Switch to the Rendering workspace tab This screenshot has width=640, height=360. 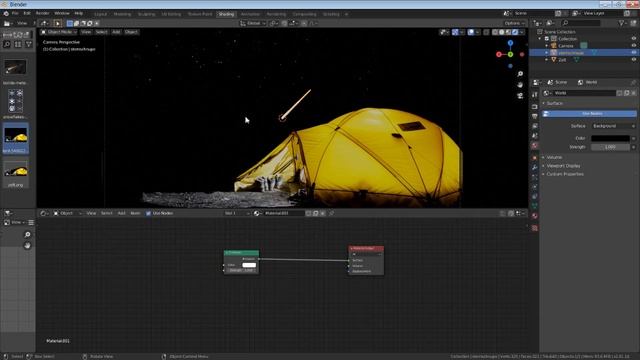point(276,14)
